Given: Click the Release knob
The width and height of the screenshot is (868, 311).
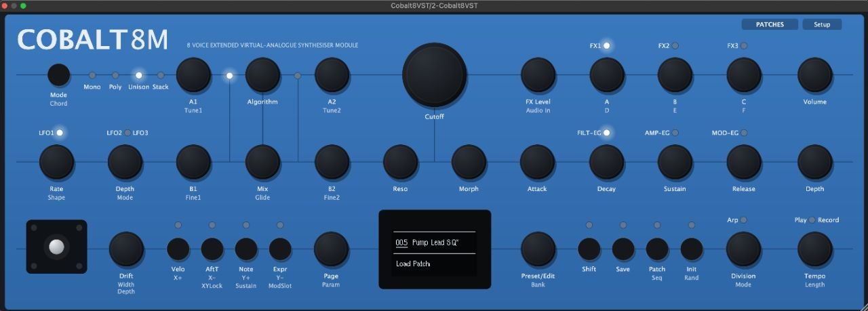Looking at the screenshot, I should (744, 162).
